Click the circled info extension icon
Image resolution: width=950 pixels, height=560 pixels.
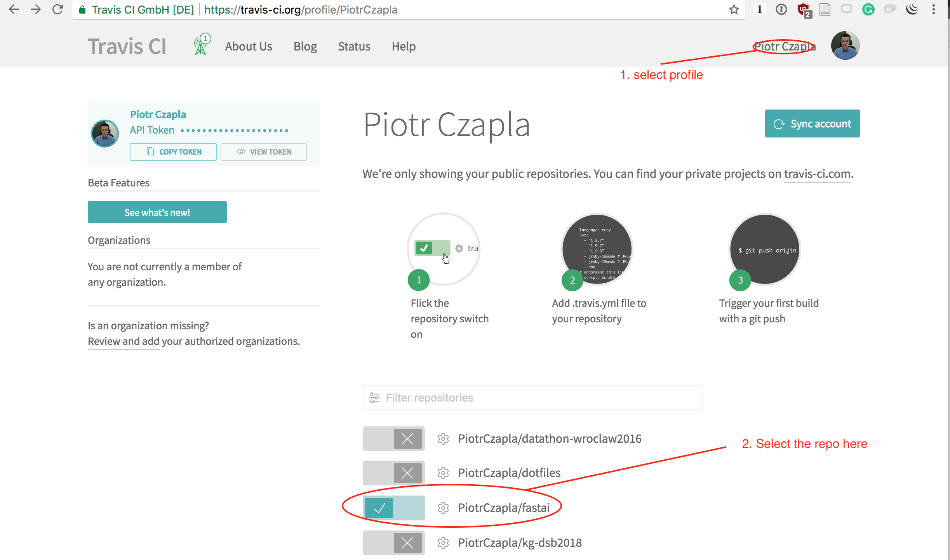click(x=781, y=9)
